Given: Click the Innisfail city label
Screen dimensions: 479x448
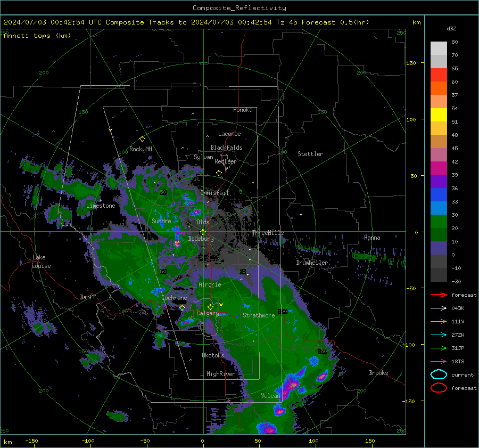Looking at the screenshot, I should [x=214, y=193].
